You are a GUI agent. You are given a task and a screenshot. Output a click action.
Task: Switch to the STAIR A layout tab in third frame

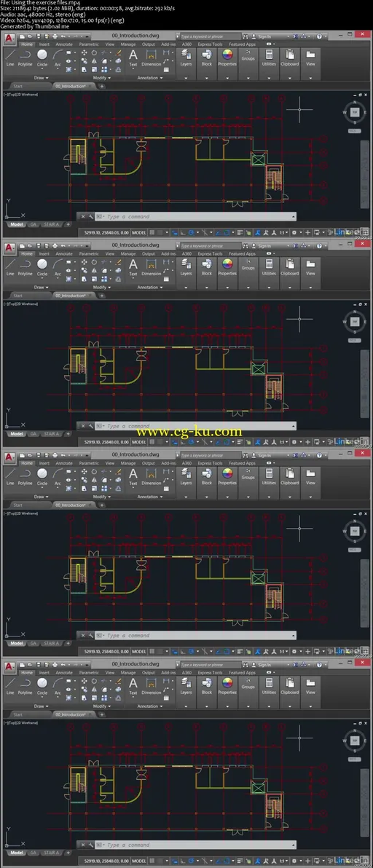tap(52, 643)
